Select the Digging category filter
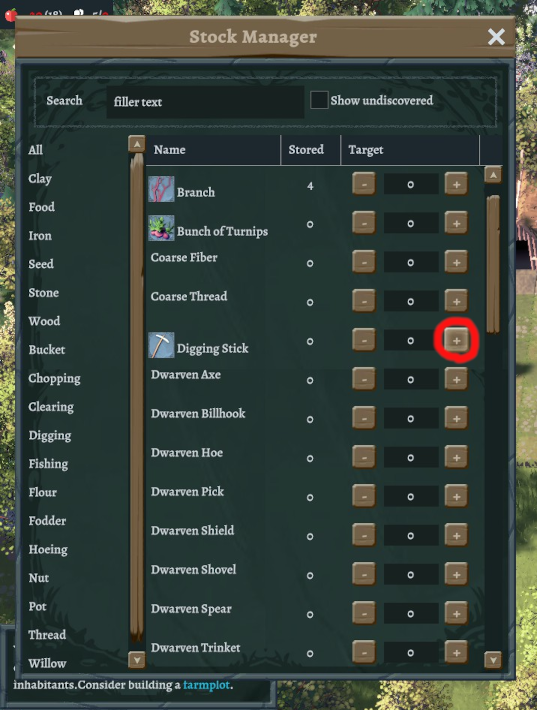The height and width of the screenshot is (710, 537). click(x=50, y=436)
